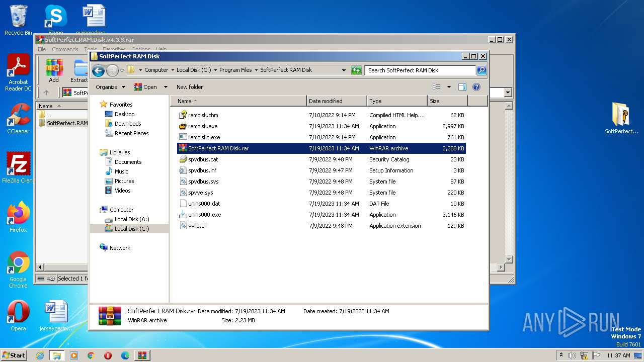
Task: Open the Start menu
Action: point(14,355)
